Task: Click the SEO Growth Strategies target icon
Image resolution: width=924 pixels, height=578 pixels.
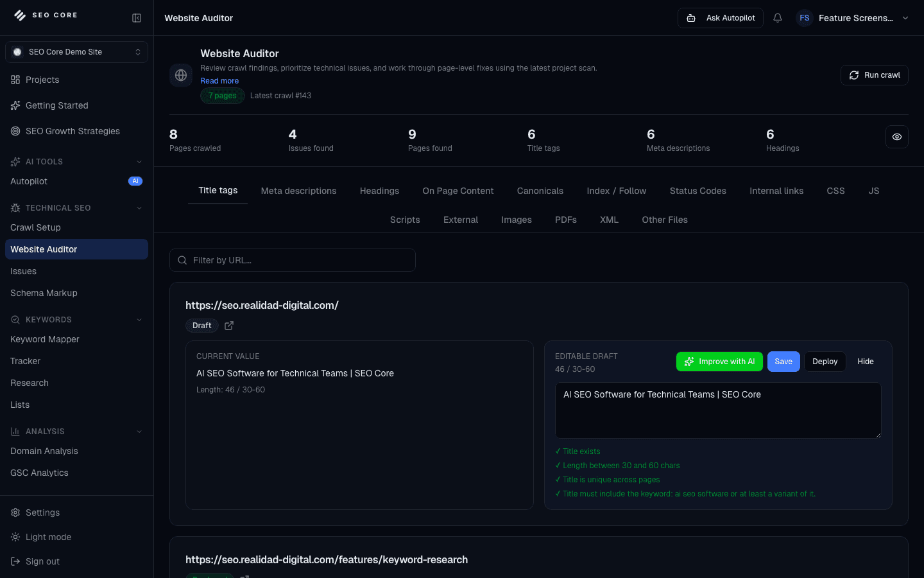Action: tap(15, 131)
